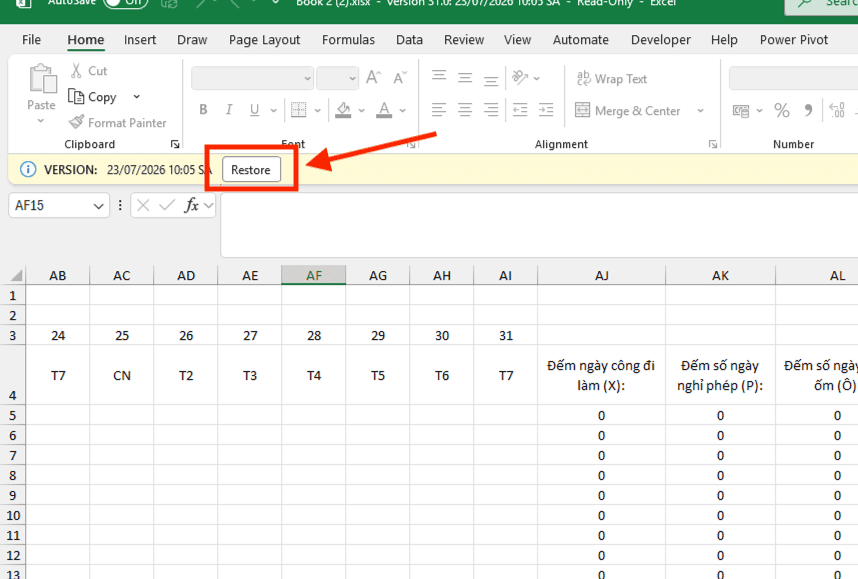Go to the Formulas tab
858x579 pixels.
[348, 40]
